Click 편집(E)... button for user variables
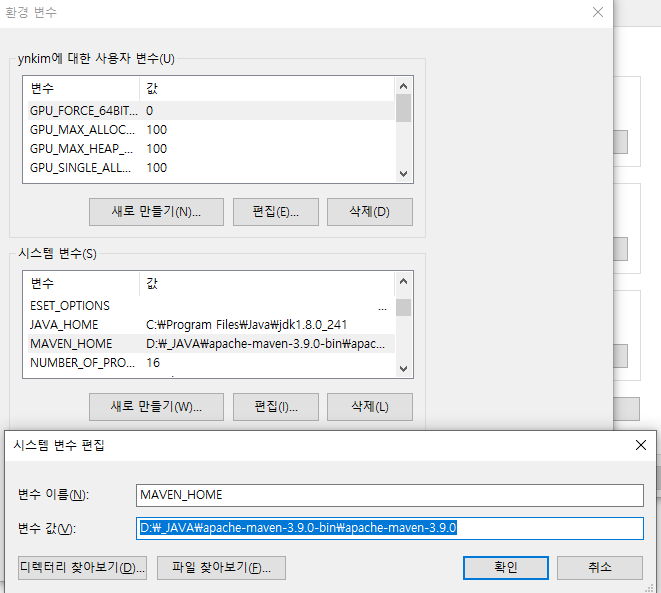The width and height of the screenshot is (661, 593). (276, 212)
